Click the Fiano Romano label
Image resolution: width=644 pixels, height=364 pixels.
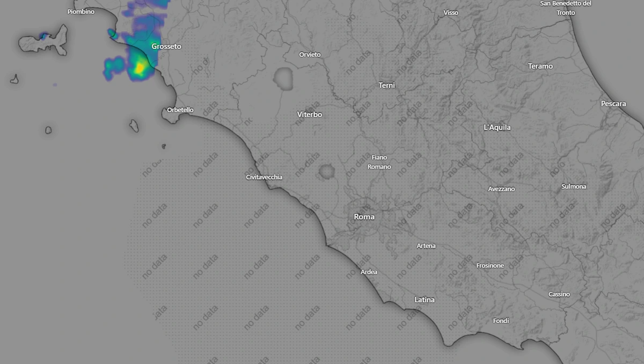pyautogui.click(x=379, y=162)
